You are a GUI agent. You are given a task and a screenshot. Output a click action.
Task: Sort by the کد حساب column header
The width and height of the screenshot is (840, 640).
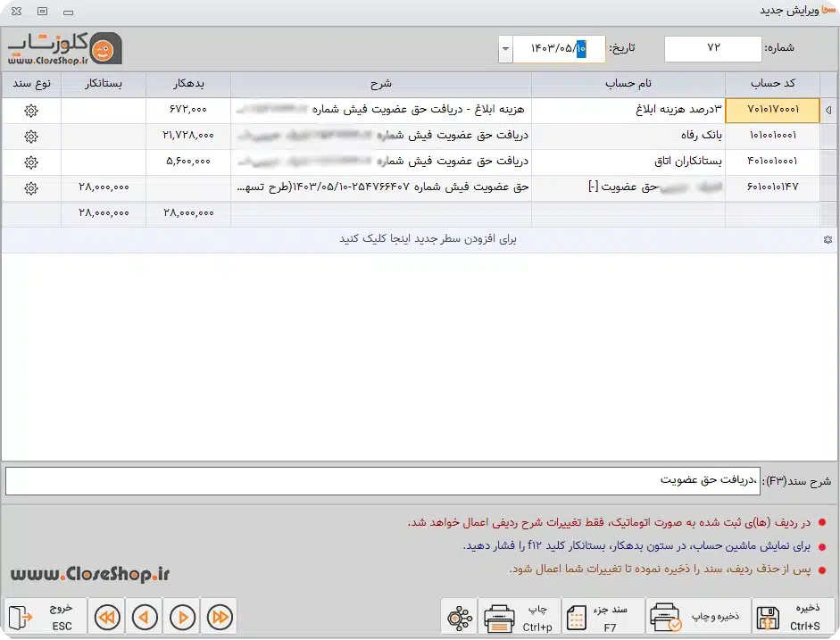[x=772, y=84]
